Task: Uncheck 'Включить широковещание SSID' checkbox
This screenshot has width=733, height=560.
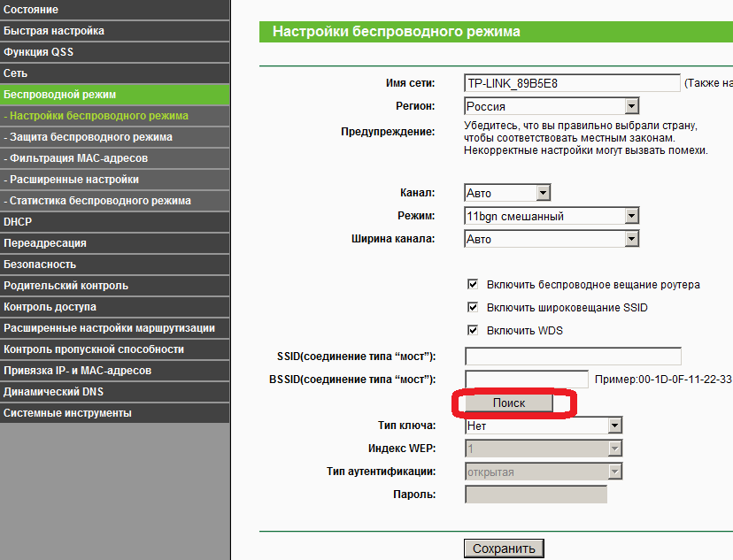Action: click(473, 308)
